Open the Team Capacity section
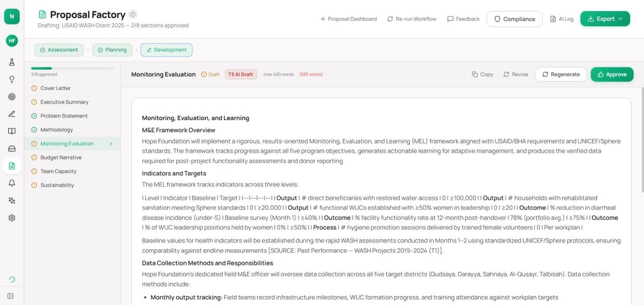The height and width of the screenshot is (305, 644). pos(72,171)
